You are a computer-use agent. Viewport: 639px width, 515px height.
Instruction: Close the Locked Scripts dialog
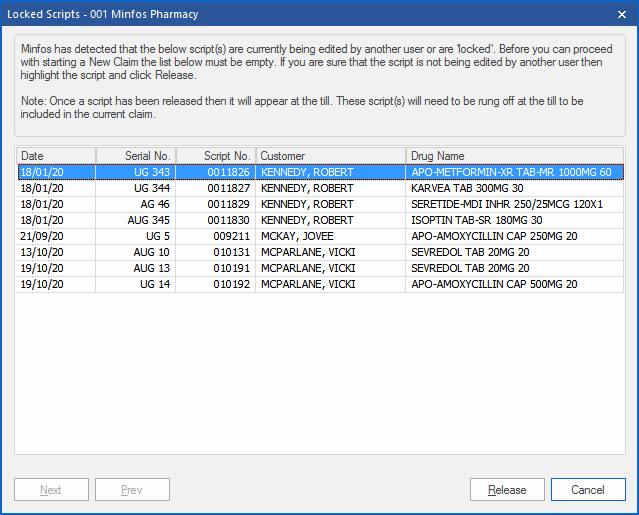pyautogui.click(x=621, y=14)
